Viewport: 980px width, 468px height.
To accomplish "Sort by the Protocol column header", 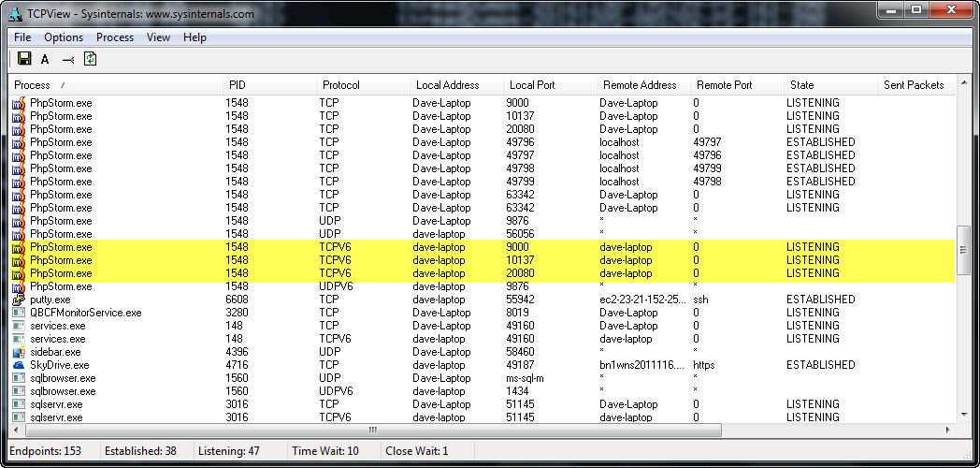I will (x=364, y=85).
